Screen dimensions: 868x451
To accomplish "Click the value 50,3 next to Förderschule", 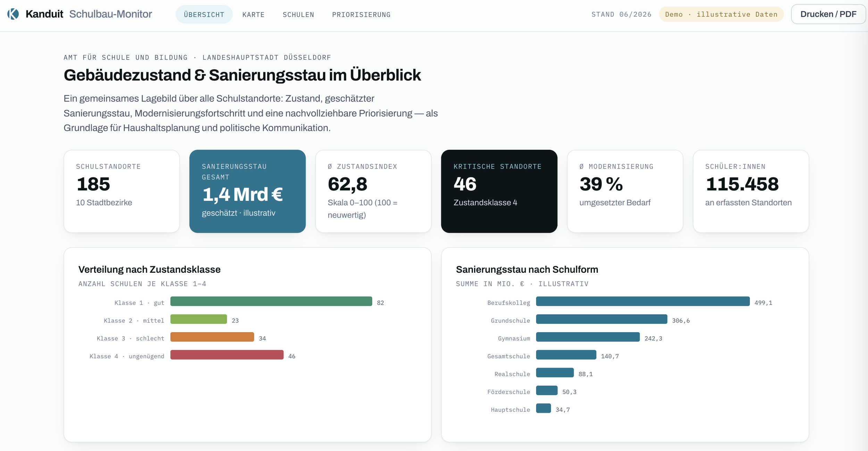I will click(x=569, y=392).
